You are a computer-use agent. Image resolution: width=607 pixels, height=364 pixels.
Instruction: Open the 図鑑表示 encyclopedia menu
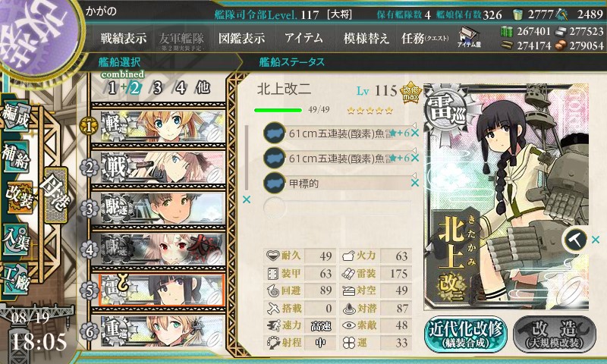pyautogui.click(x=241, y=38)
